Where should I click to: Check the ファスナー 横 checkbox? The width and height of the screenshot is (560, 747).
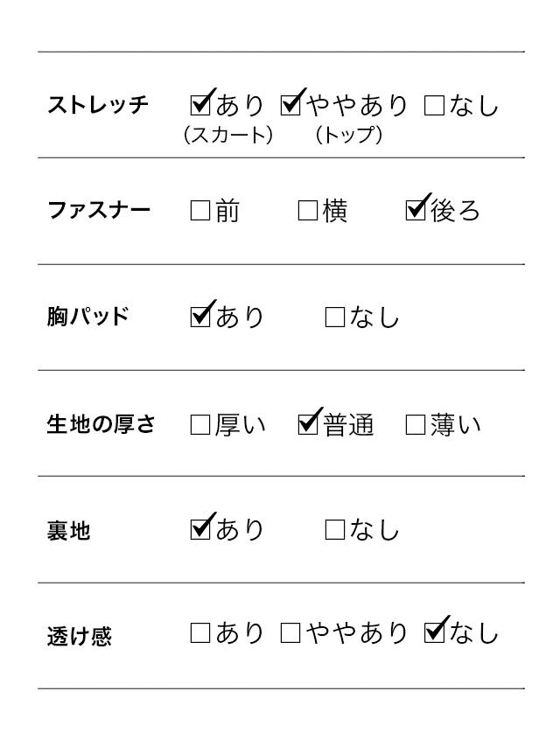(308, 211)
